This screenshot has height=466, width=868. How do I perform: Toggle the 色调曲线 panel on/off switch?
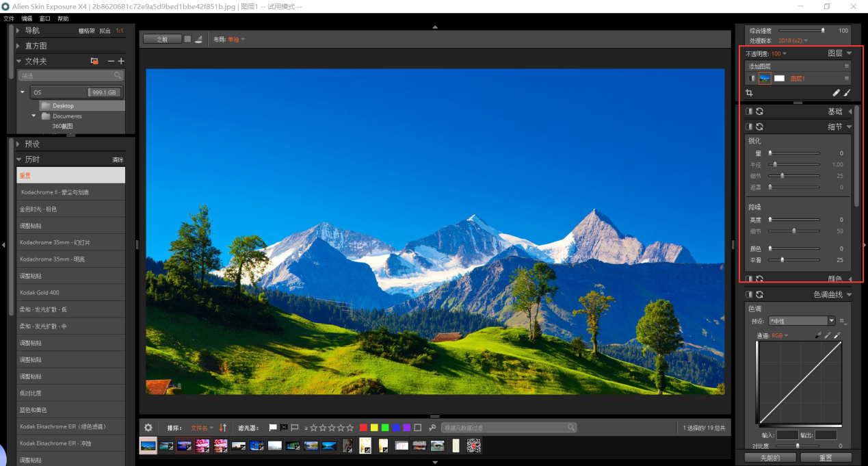point(749,295)
